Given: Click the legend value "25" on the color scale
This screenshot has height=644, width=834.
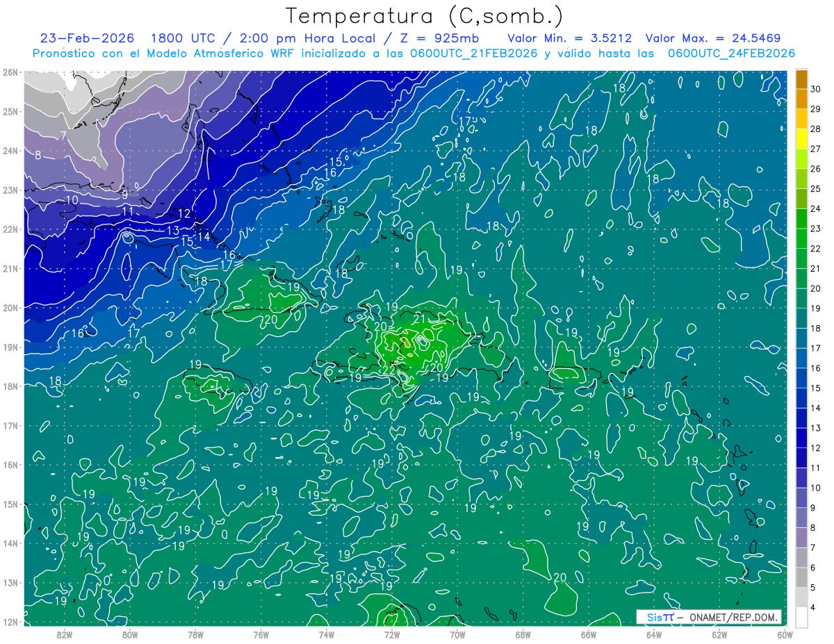Looking at the screenshot, I should coord(815,189).
